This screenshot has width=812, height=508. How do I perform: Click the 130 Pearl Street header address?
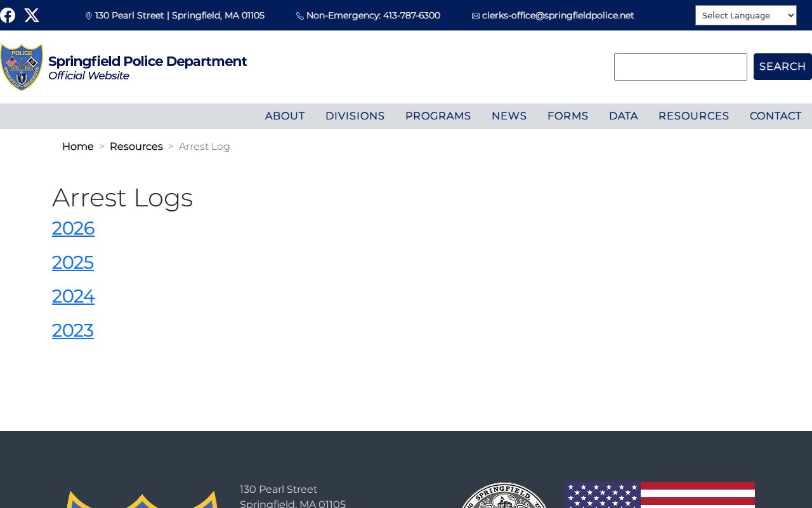coord(180,15)
